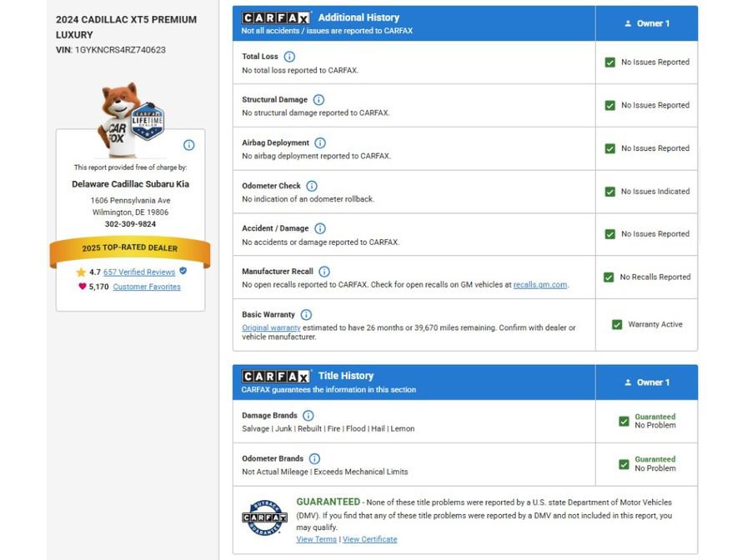The height and width of the screenshot is (560, 747).
Task: Open the Damage Brands info icon
Action: [308, 416]
